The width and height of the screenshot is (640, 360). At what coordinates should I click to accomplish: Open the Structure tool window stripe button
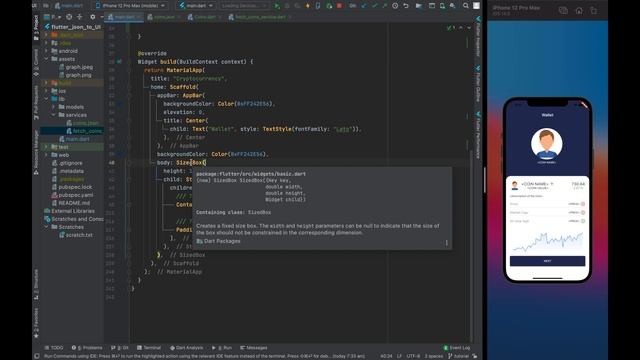point(36,284)
